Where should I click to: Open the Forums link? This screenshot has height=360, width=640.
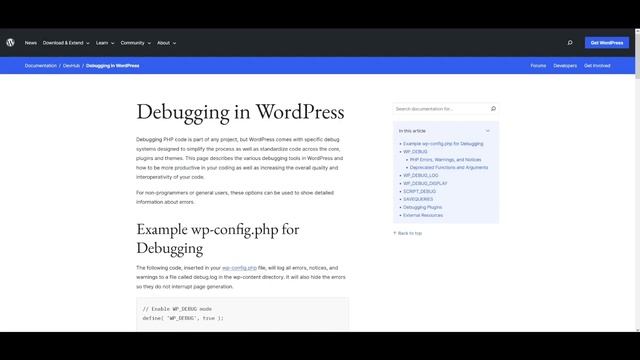[538, 66]
